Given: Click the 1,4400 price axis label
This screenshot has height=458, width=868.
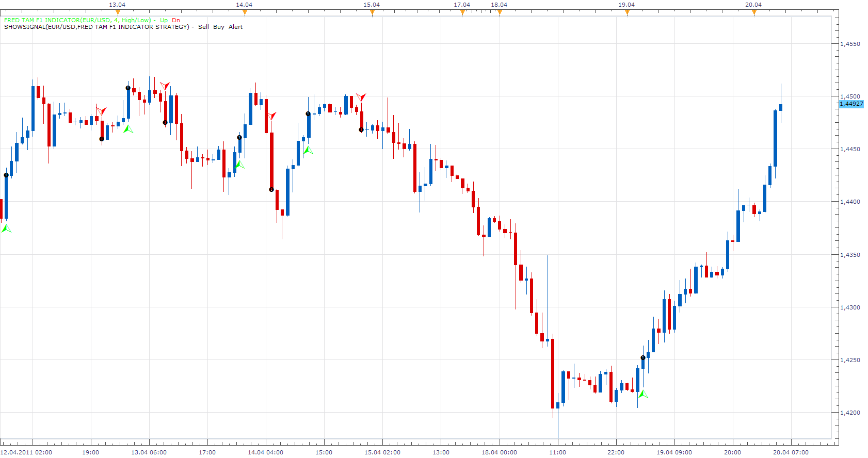Looking at the screenshot, I should [850, 202].
